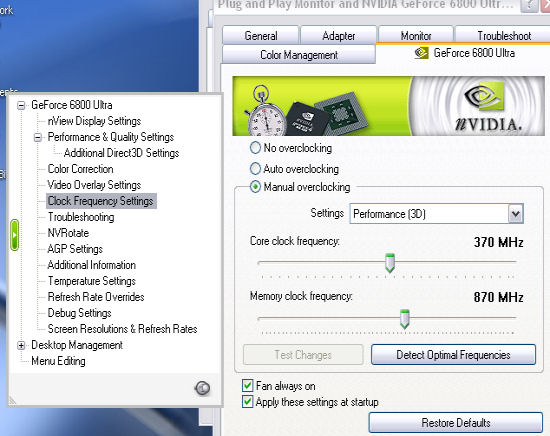Click GeForce 6800 Ultra root tree label
This screenshot has height=436, width=550.
pyautogui.click(x=72, y=105)
